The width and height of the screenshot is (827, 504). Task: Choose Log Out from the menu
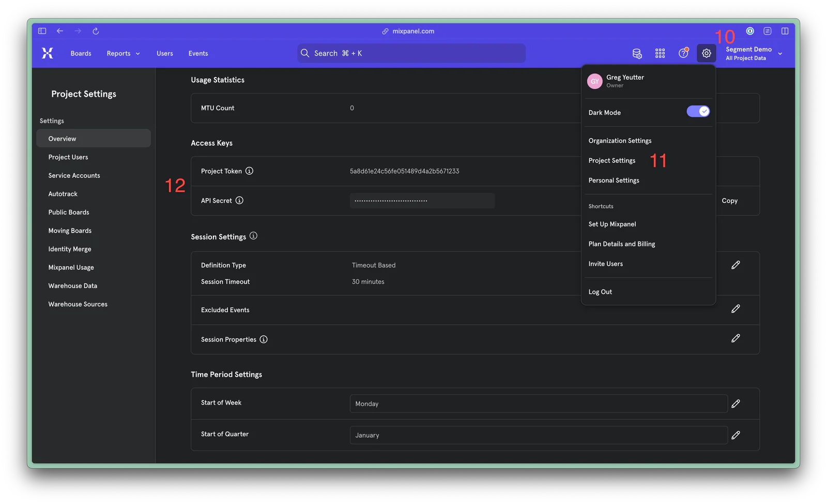pos(600,292)
